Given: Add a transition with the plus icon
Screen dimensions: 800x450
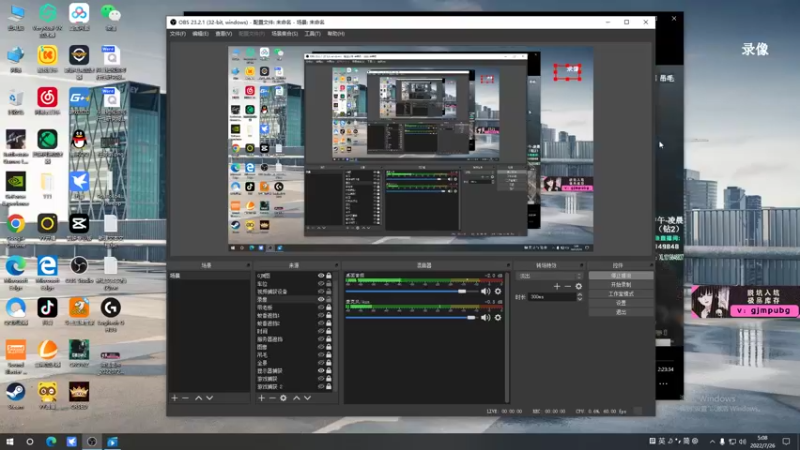Looking at the screenshot, I should point(557,286).
